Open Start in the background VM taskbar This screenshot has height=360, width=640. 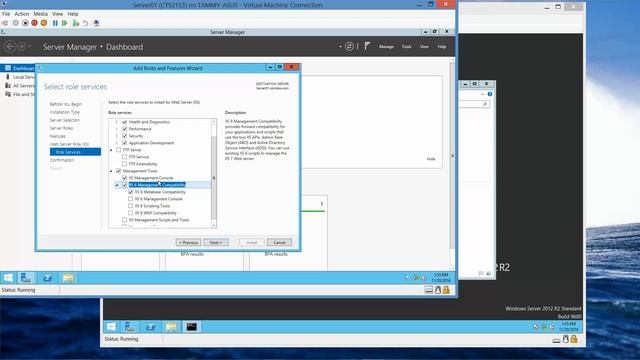111,327
